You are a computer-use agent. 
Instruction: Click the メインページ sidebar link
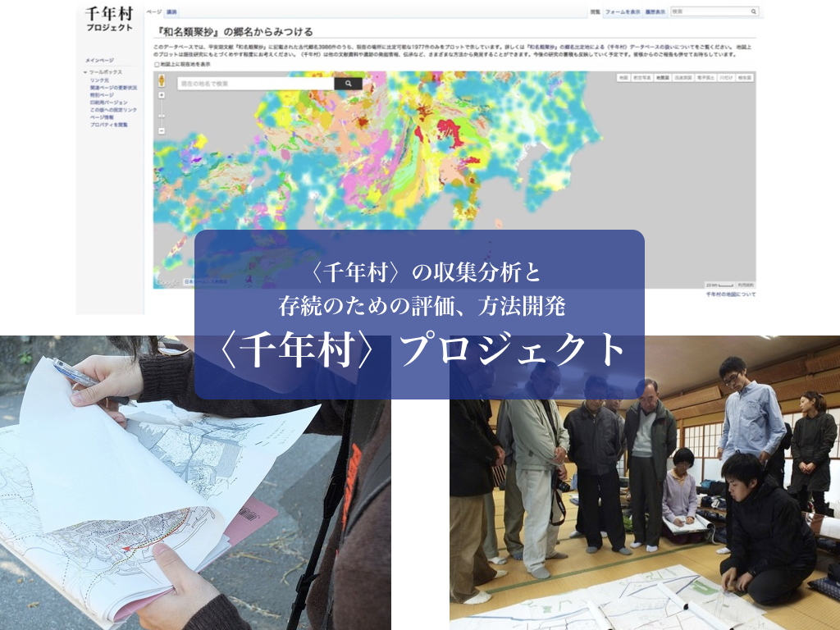tap(99, 61)
